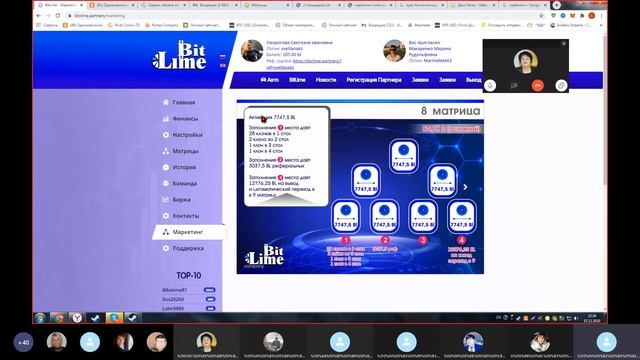Open Матрицы from the sidebar
Screen dimensions: 640x360
click(180, 151)
